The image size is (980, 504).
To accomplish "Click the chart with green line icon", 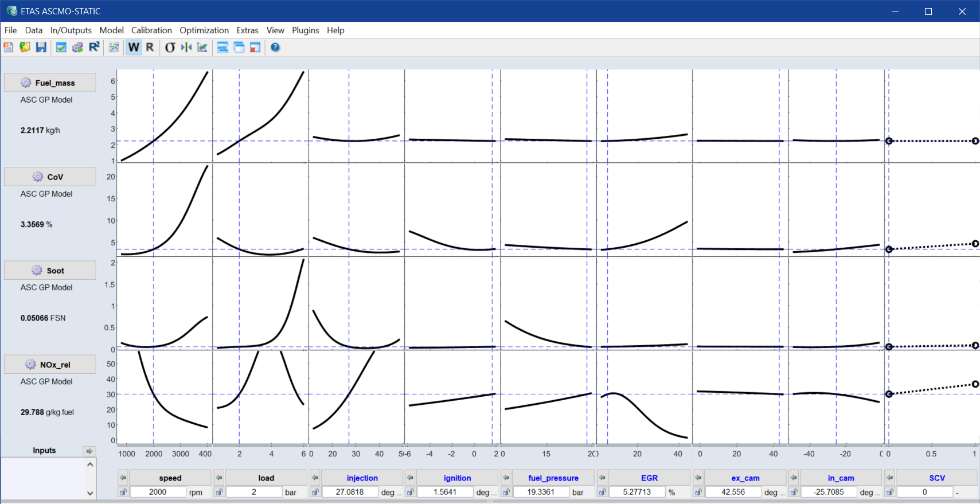I will point(202,48).
